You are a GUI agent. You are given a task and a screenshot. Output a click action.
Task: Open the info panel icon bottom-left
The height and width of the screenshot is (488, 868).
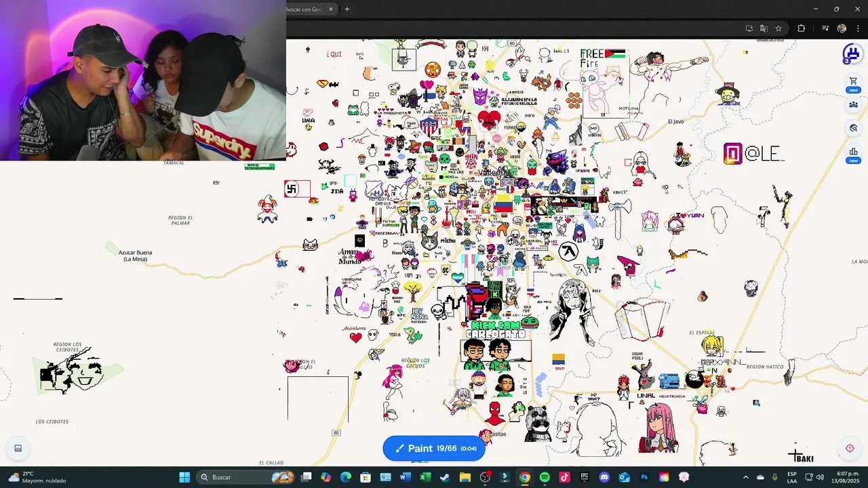click(18, 448)
